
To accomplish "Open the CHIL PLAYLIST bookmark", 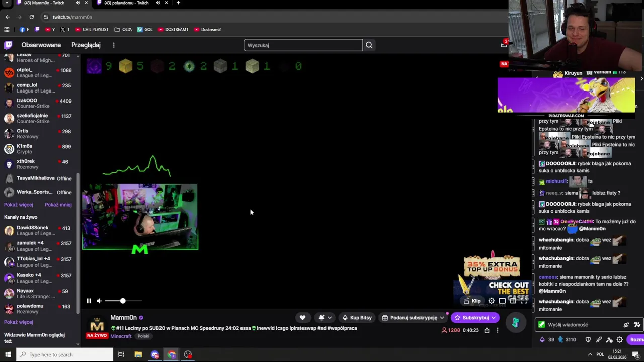I will 92,30.
